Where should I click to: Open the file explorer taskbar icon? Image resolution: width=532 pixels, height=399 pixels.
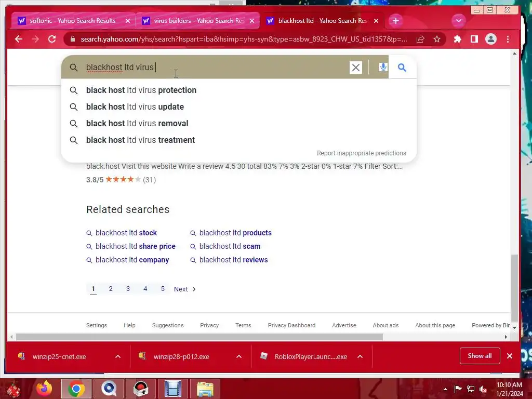(x=205, y=389)
